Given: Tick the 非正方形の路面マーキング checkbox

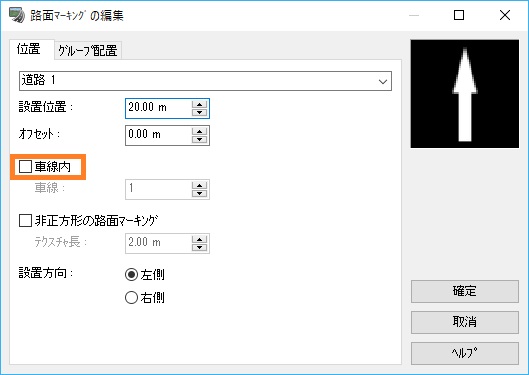Looking at the screenshot, I should pyautogui.click(x=25, y=221).
